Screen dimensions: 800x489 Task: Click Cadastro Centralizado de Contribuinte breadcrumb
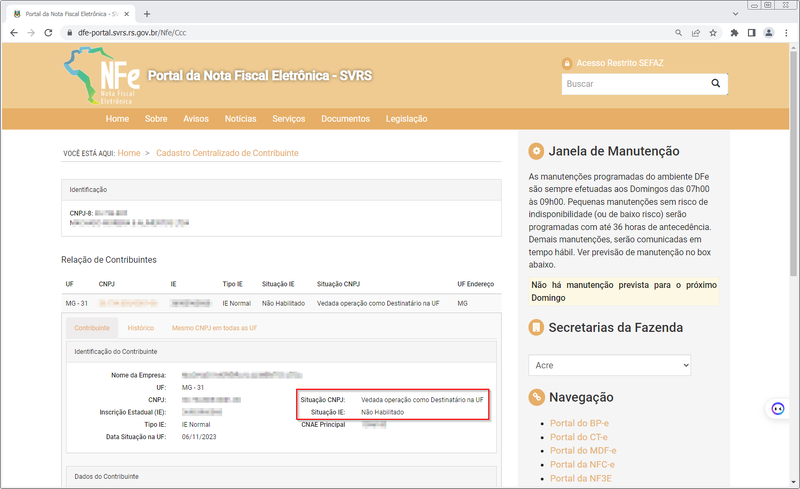click(x=227, y=153)
